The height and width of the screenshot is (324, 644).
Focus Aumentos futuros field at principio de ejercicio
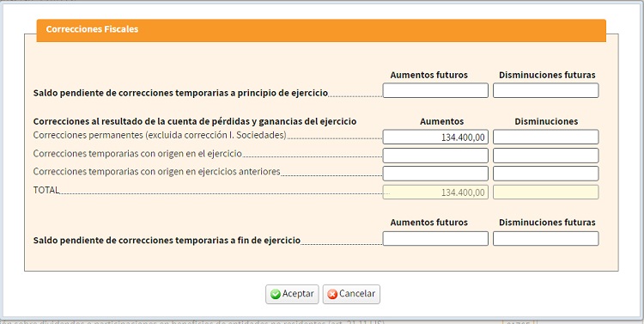tap(435, 90)
